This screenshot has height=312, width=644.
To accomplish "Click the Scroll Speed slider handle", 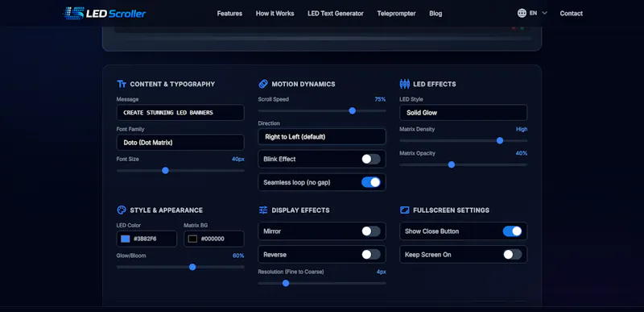I will coord(352,110).
